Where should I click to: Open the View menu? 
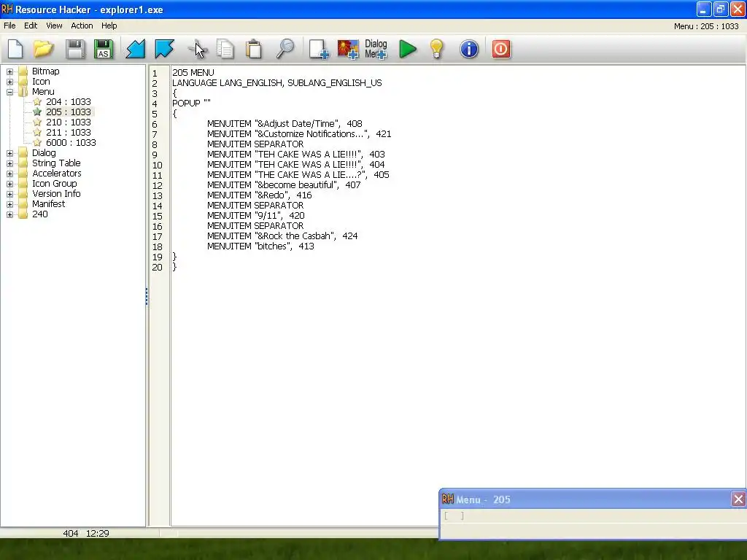pos(54,26)
